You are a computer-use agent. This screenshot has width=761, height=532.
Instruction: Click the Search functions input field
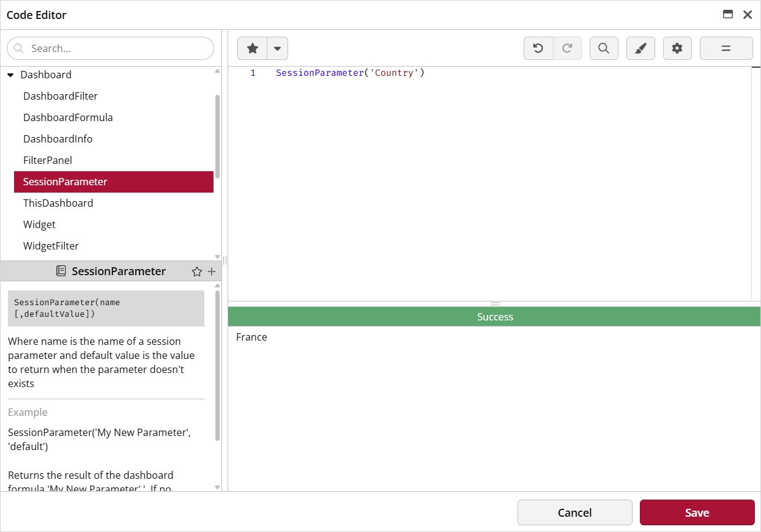point(116,48)
